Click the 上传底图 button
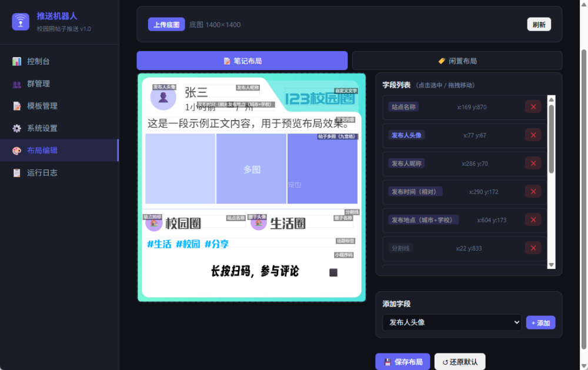588x370 pixels. [166, 25]
